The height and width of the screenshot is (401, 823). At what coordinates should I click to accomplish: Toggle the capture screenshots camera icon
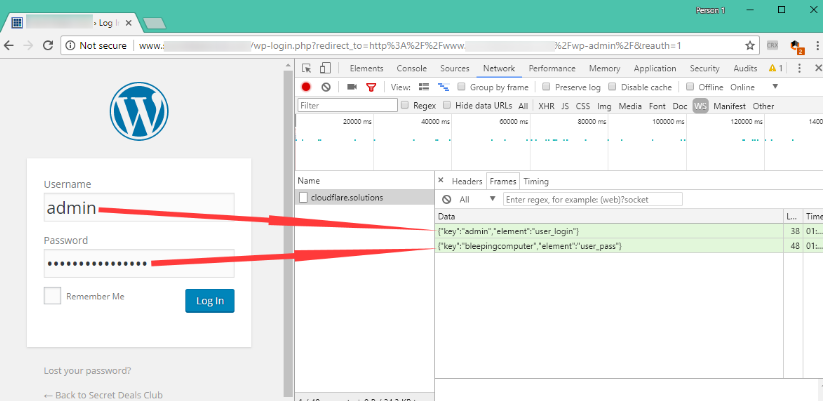[352, 87]
